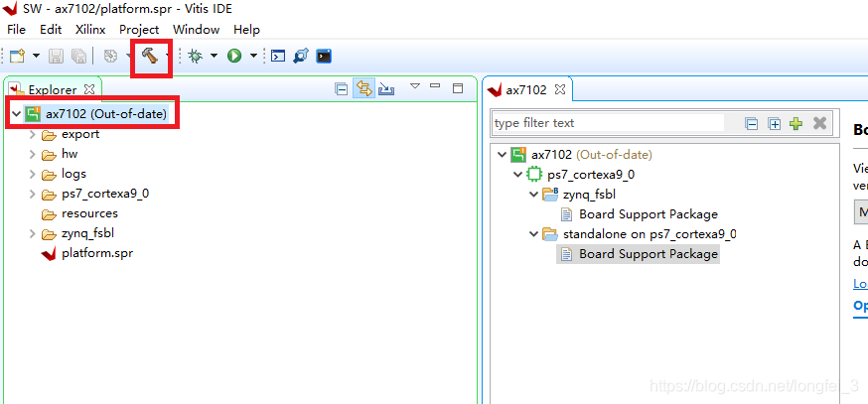Click the green Run icon
Viewport: 868px width, 404px height.
(234, 56)
